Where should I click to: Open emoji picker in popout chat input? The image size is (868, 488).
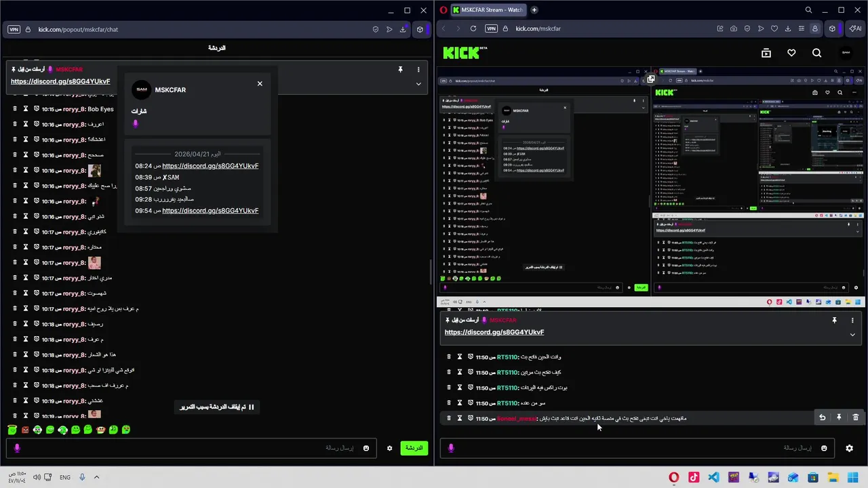[366, 448]
